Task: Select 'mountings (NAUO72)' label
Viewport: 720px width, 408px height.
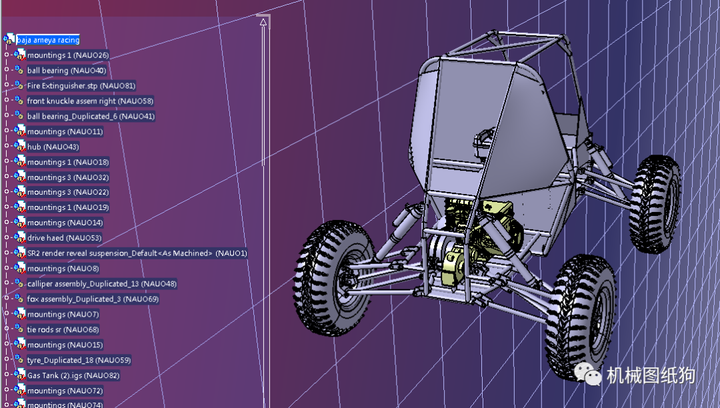Action: tap(65, 391)
